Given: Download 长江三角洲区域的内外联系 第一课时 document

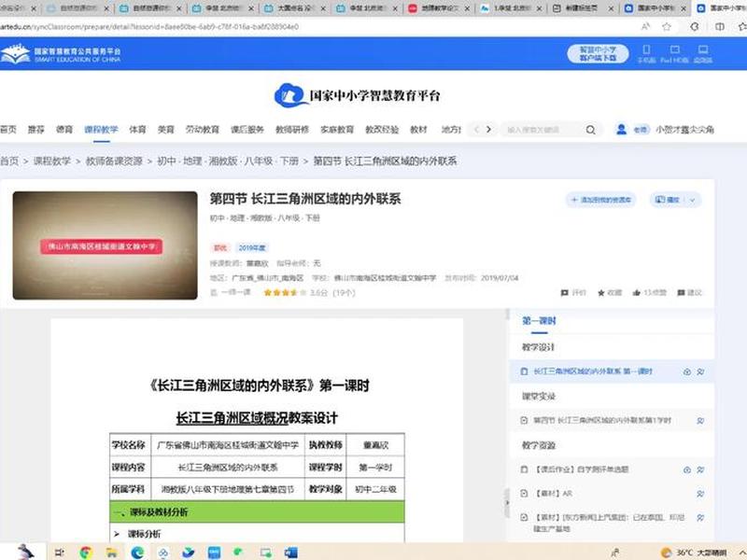Looking at the screenshot, I should click(687, 371).
